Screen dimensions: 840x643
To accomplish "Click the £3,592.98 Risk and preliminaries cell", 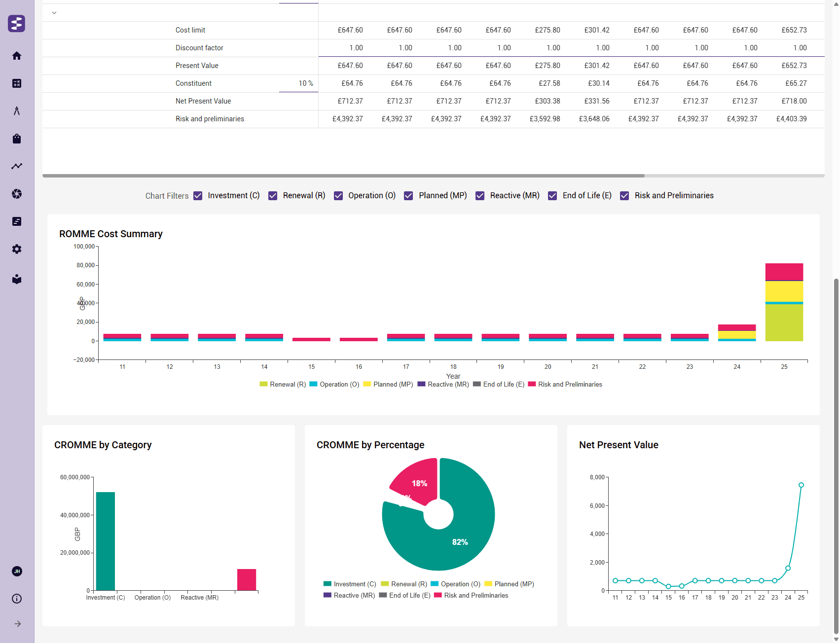I will pos(545,119).
